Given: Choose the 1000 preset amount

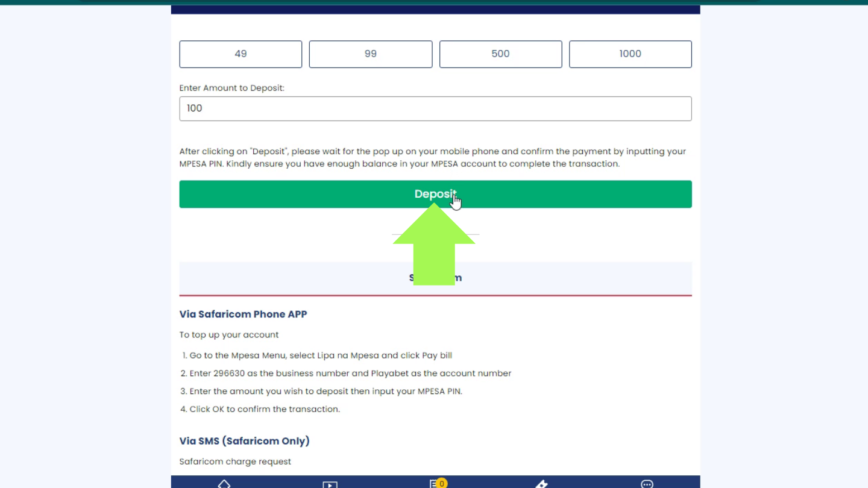Looking at the screenshot, I should point(630,54).
